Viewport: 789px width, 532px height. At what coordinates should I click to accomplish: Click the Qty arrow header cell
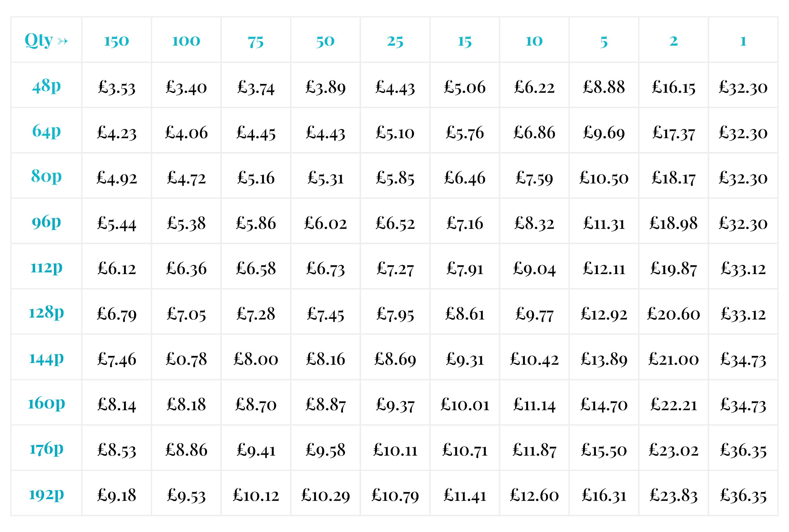(x=46, y=40)
